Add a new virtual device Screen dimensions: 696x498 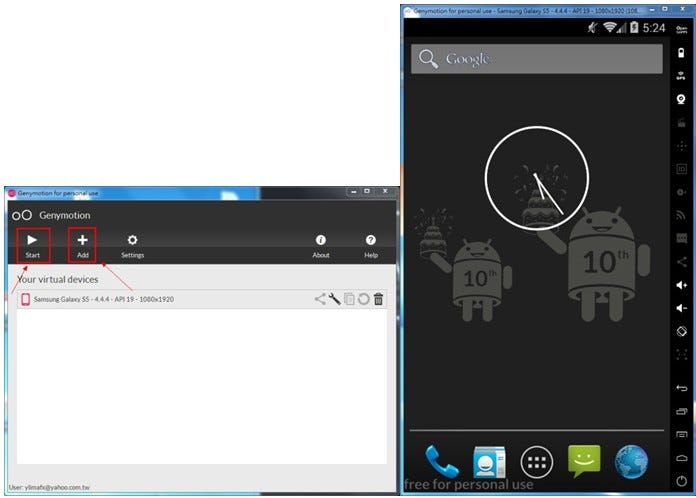coord(82,245)
